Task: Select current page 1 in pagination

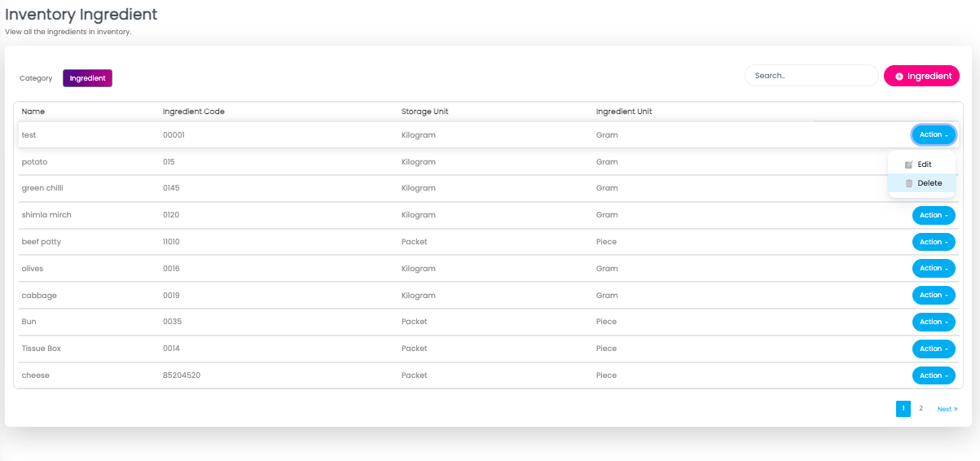Action: 903,409
